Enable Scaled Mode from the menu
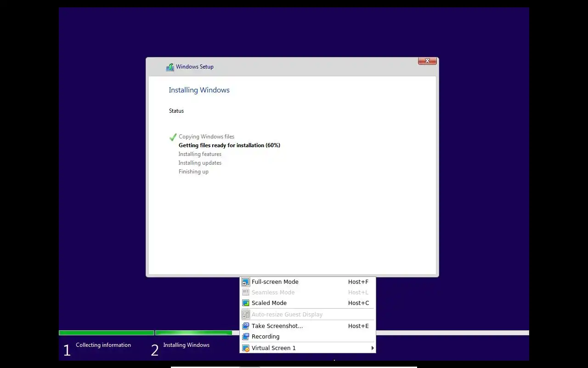This screenshot has width=588, height=368. [308, 303]
